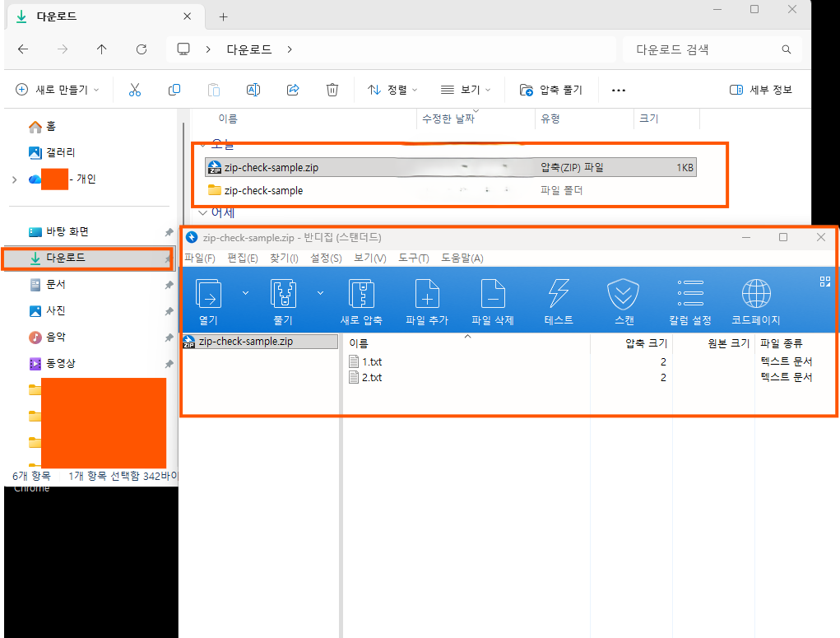The width and height of the screenshot is (840, 638).
Task: Open the 파일(F) menu in Bandizip
Action: [x=200, y=258]
